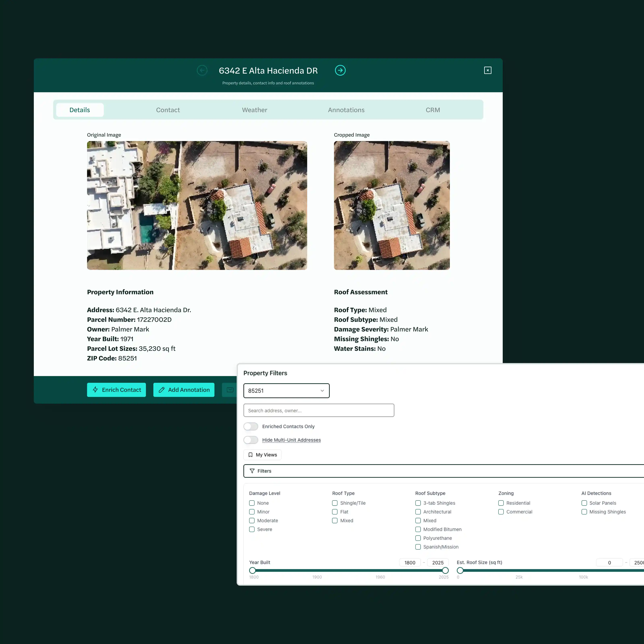Screen dimensions: 644x644
Task: Open the Annotations tab
Action: pyautogui.click(x=346, y=110)
